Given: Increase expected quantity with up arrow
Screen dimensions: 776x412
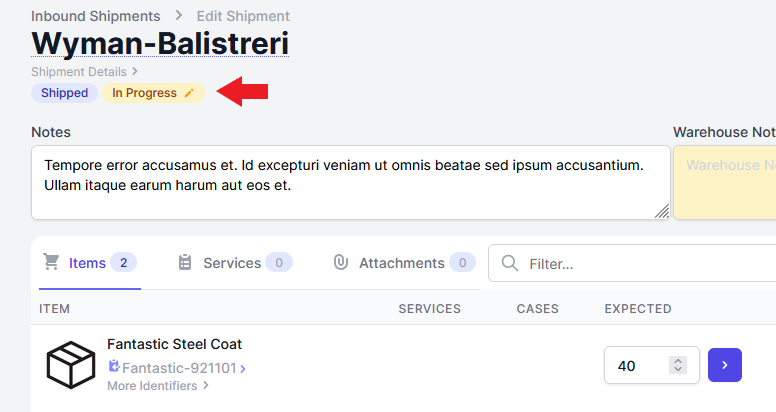Looking at the screenshot, I should pyautogui.click(x=678, y=361).
